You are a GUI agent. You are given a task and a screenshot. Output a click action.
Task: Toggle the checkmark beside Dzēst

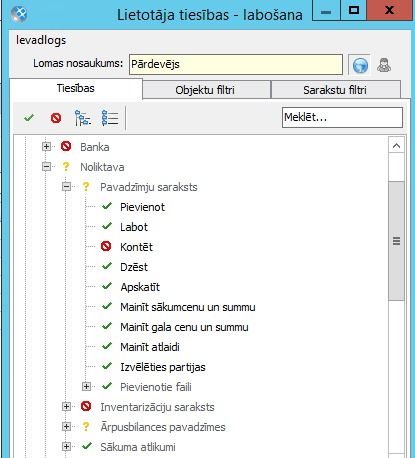click(107, 266)
